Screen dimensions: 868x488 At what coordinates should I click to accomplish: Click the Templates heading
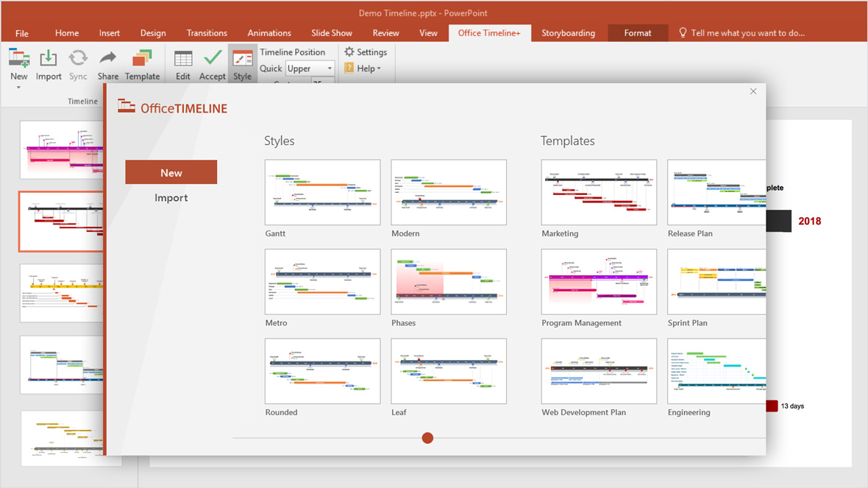(567, 141)
